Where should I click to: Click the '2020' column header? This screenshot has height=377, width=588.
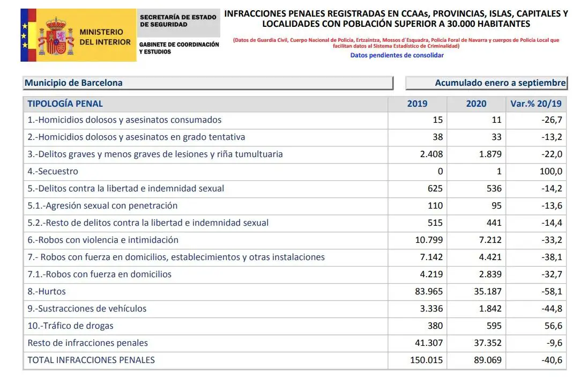coord(477,104)
